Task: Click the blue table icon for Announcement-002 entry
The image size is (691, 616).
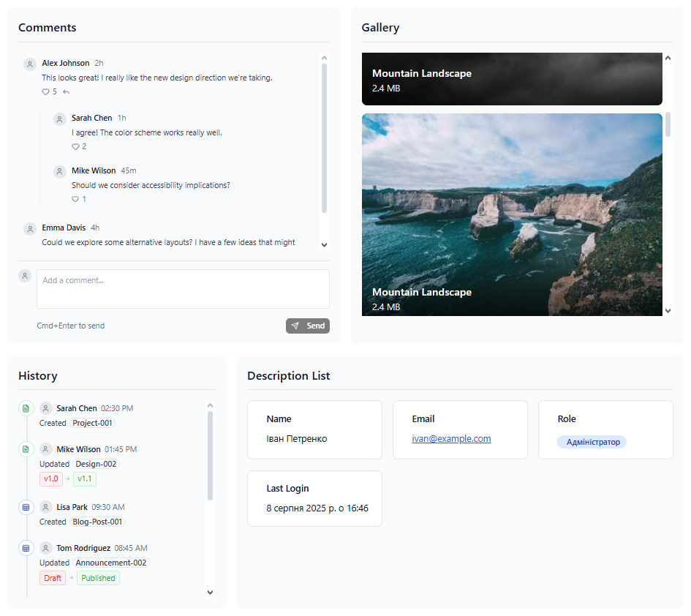Action: click(26, 548)
